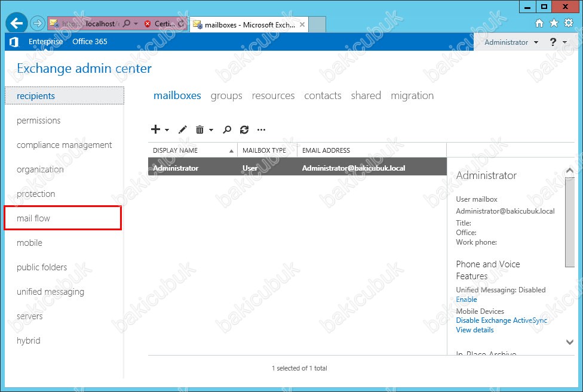Select permissions in the left navigation
Screen dimensions: 583x392
38,121
